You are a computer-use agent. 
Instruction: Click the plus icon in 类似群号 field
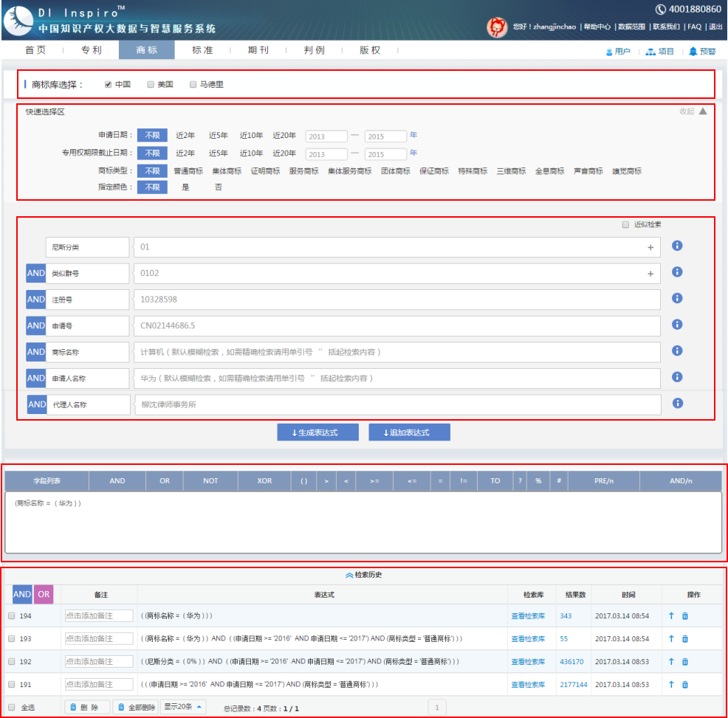[650, 274]
